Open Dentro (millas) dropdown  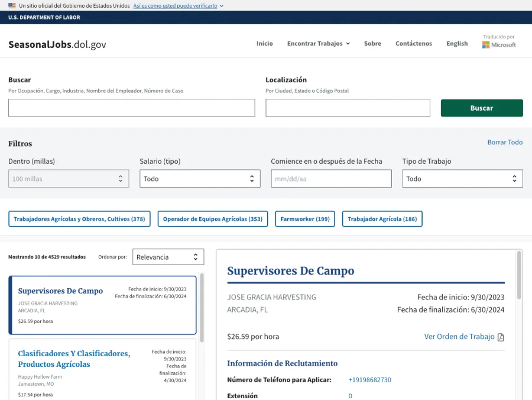69,179
